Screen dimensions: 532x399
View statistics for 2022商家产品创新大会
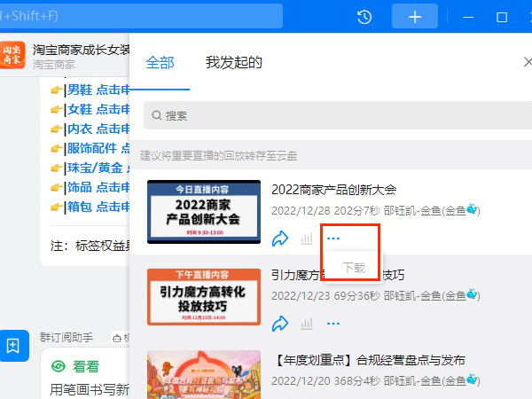tap(307, 239)
